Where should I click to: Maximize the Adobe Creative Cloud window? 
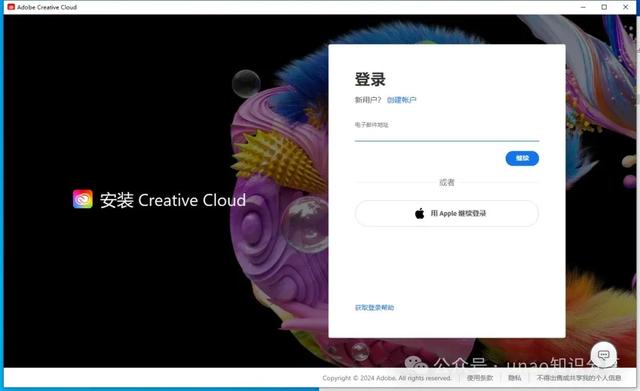pos(604,7)
